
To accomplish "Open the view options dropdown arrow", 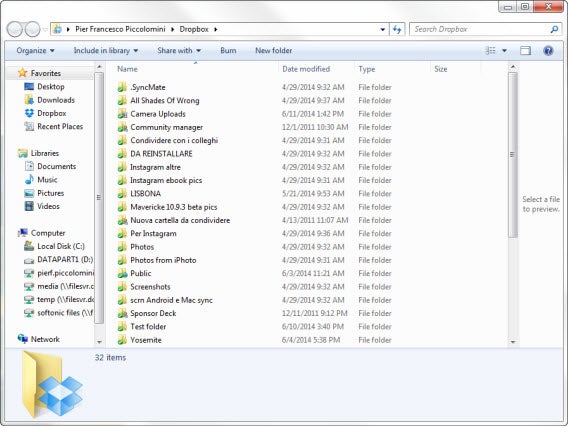I will [x=504, y=51].
